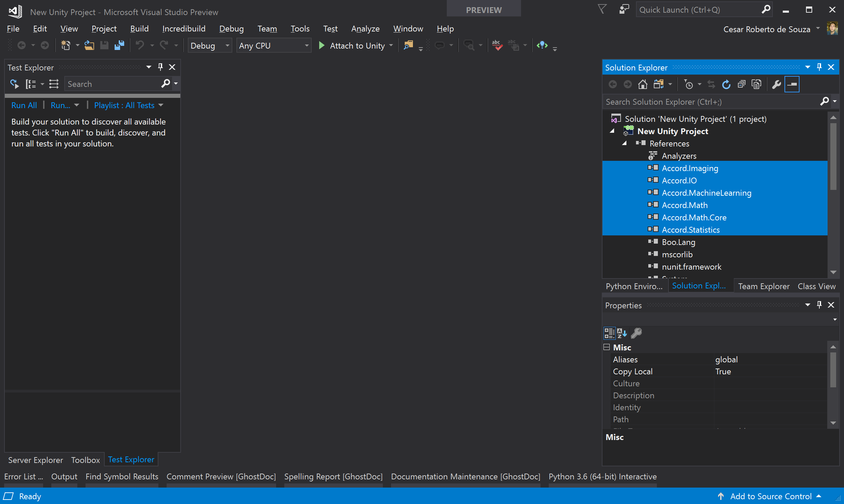Image resolution: width=844 pixels, height=504 pixels.
Task: Click the Property Pages wrench in Properties
Action: (x=636, y=333)
